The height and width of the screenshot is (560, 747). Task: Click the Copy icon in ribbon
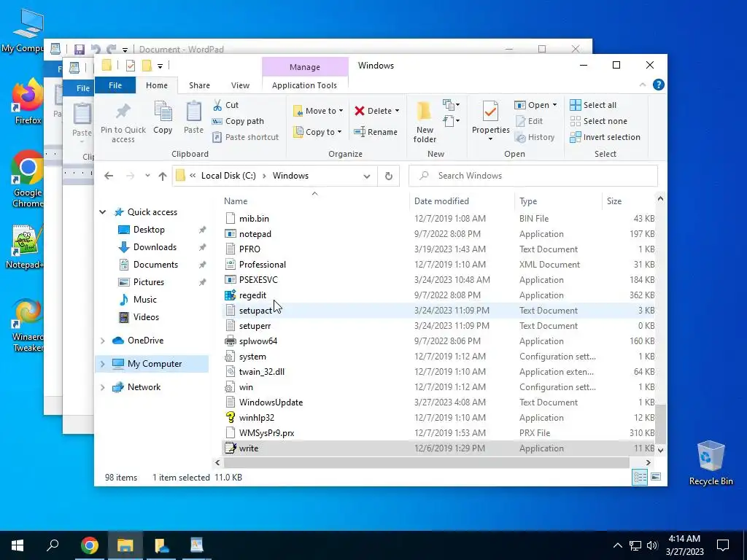click(x=163, y=112)
